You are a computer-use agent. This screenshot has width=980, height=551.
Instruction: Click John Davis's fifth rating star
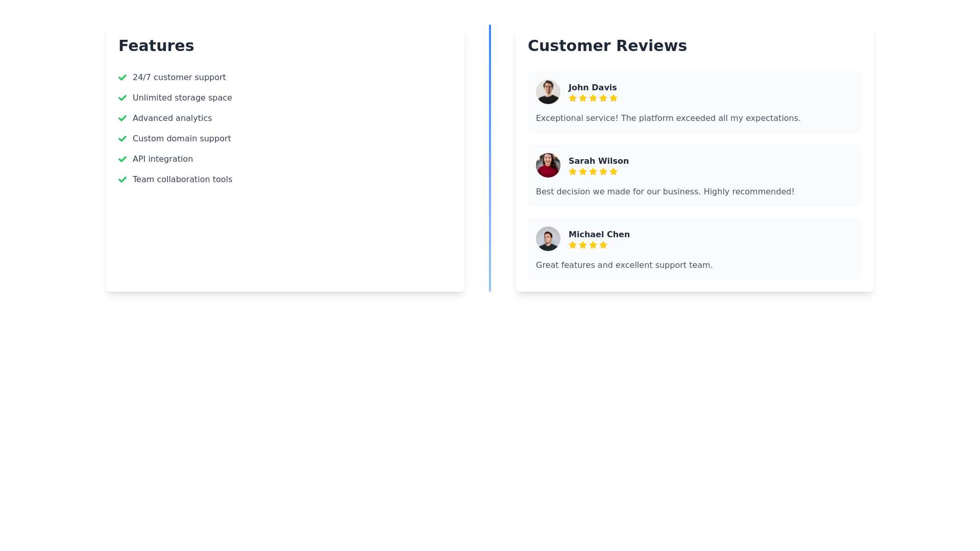point(614,98)
